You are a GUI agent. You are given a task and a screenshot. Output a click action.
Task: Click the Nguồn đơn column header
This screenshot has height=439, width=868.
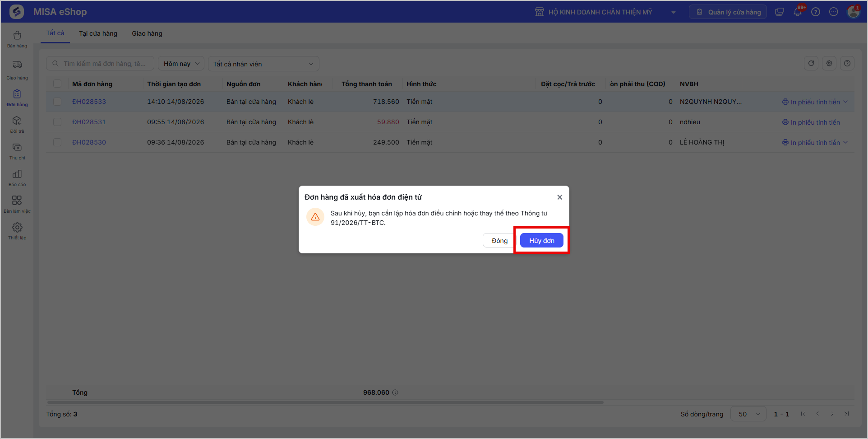243,84
